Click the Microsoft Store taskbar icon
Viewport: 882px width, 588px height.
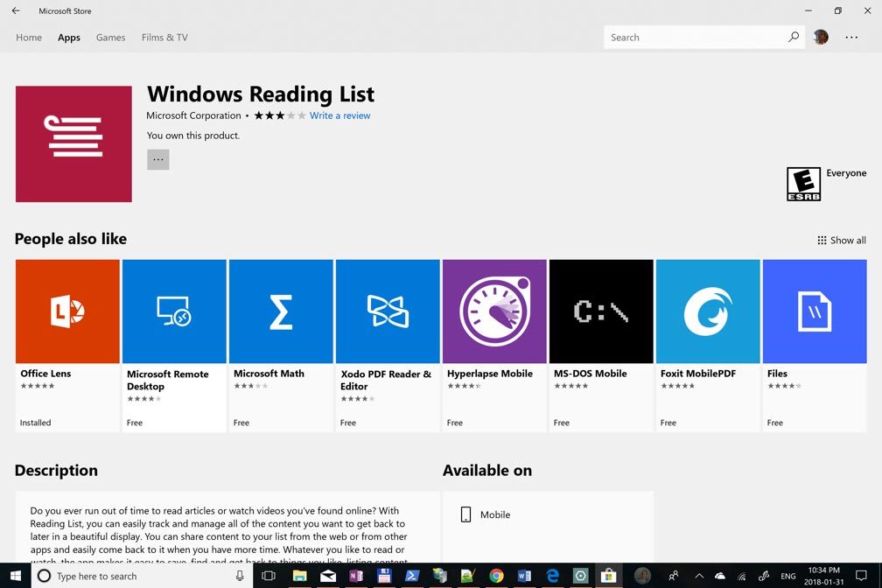coord(608,576)
